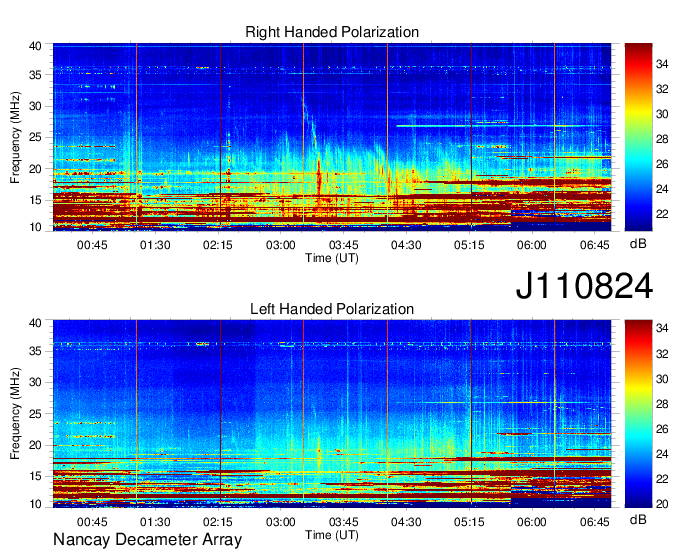Click the 25 MHz tick on Left Handed plot
680x552 pixels.
pos(35,414)
